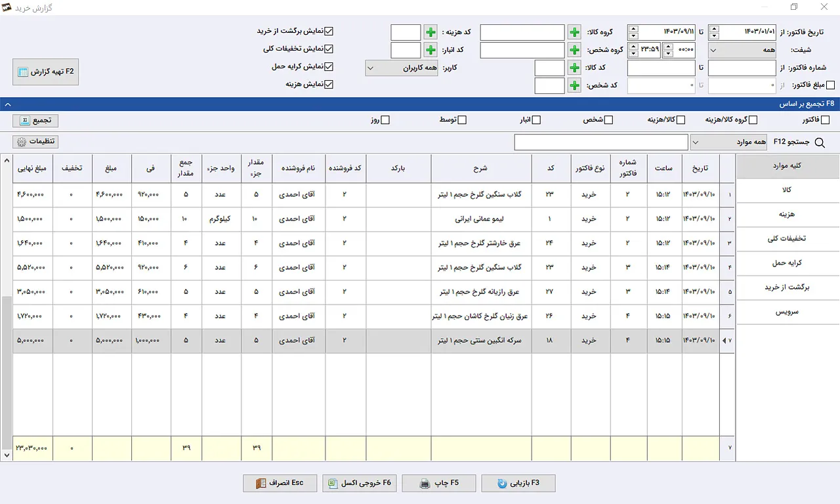This screenshot has height=504, width=840.
Task: Open همه موارد search scope dropdown
Action: point(728,142)
